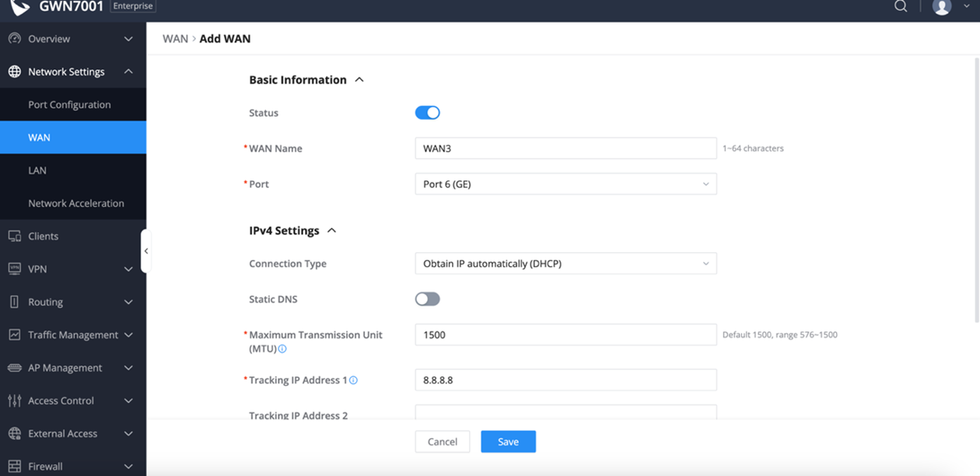Screen dimensions: 980x476
Task: Open the Port dropdown showing Port 6 (GE)
Action: click(565, 184)
